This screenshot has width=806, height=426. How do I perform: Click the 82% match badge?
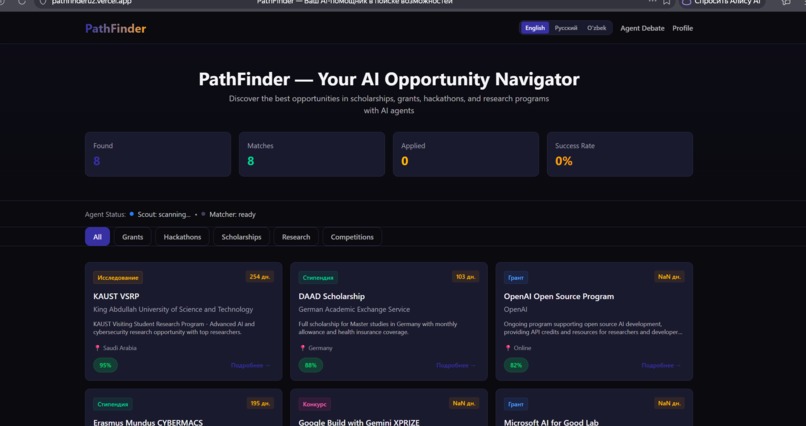pyautogui.click(x=516, y=365)
